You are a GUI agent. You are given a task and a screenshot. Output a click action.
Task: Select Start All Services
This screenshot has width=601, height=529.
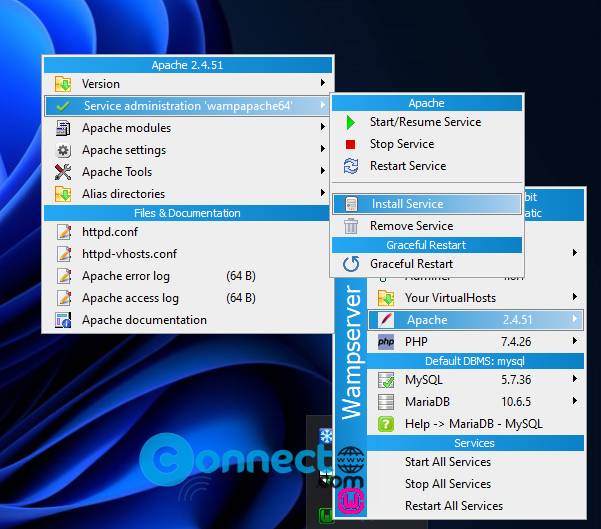tap(475, 462)
